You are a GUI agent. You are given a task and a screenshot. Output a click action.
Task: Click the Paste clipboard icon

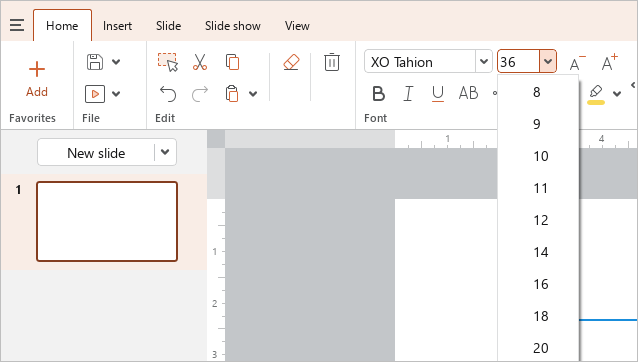[232, 94]
